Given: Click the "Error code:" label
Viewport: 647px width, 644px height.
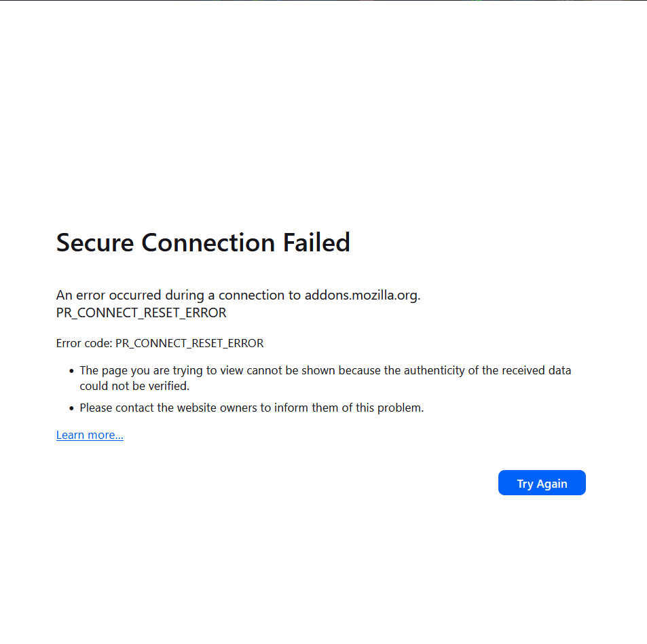Looking at the screenshot, I should click(x=84, y=344).
